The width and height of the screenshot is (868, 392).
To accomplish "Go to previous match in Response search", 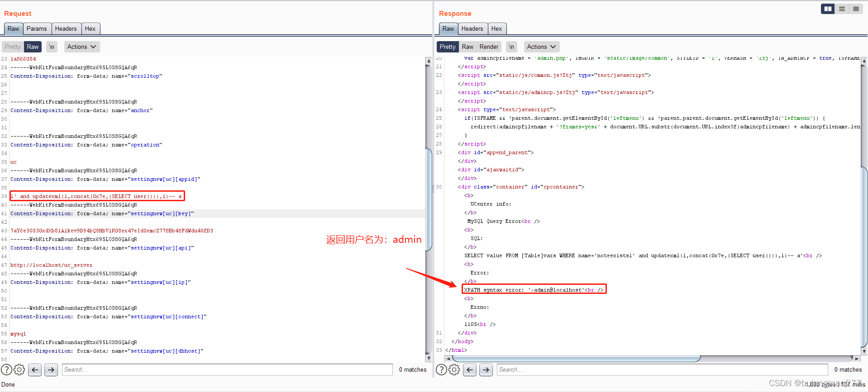I will pyautogui.click(x=470, y=370).
